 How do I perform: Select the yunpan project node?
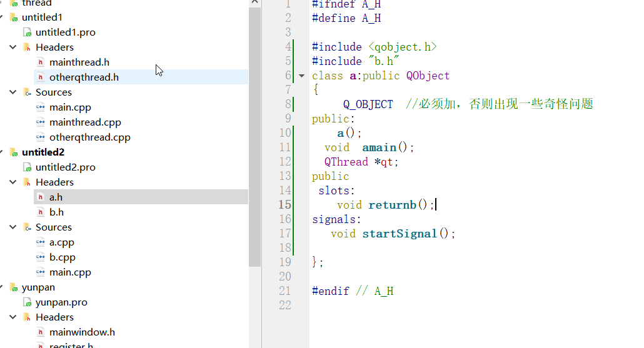(38, 287)
